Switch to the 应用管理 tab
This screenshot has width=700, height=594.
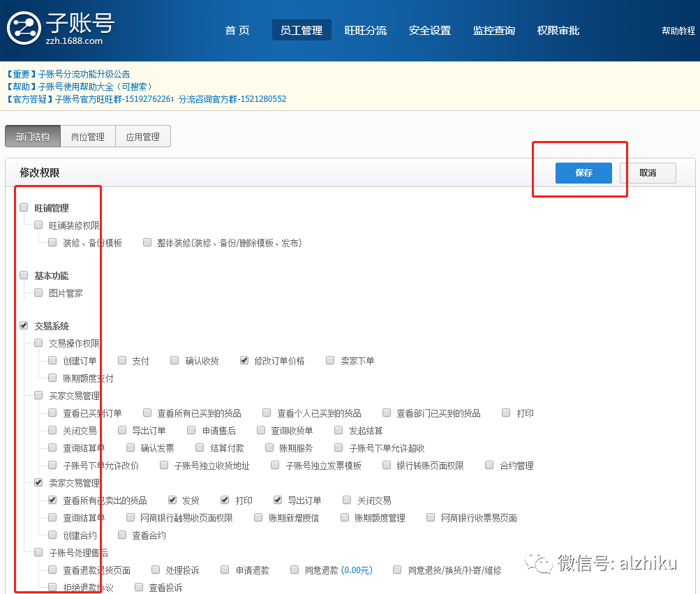click(x=143, y=137)
